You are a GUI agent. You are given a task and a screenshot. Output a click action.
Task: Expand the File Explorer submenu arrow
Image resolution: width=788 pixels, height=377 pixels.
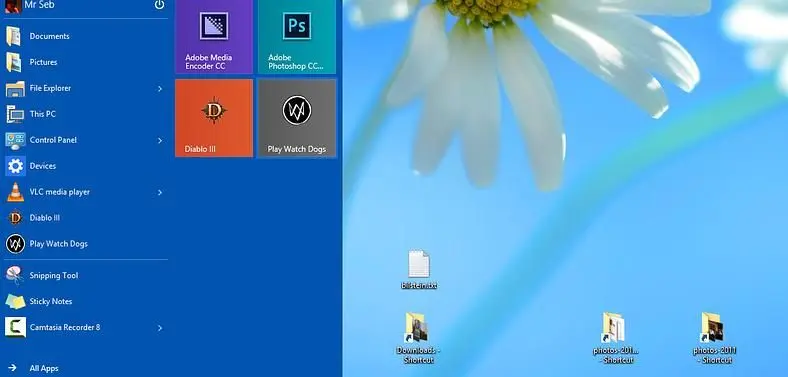click(160, 88)
